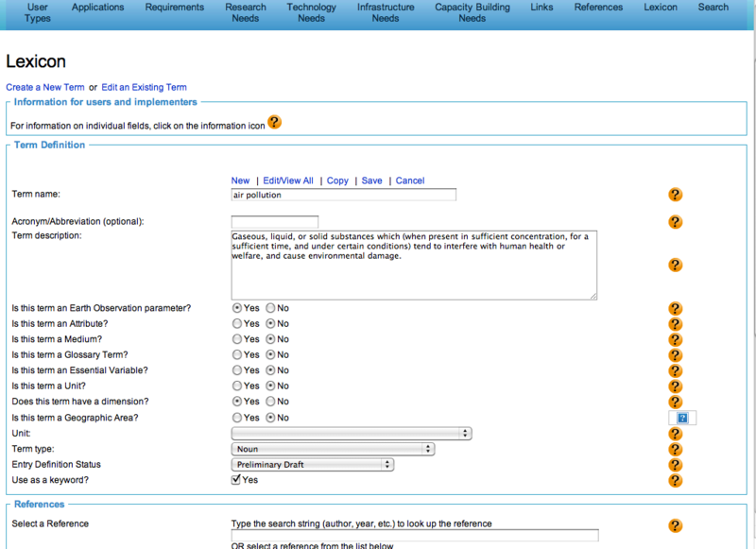Click help icon for Entry Definition Status
The image size is (756, 549).
coord(675,465)
